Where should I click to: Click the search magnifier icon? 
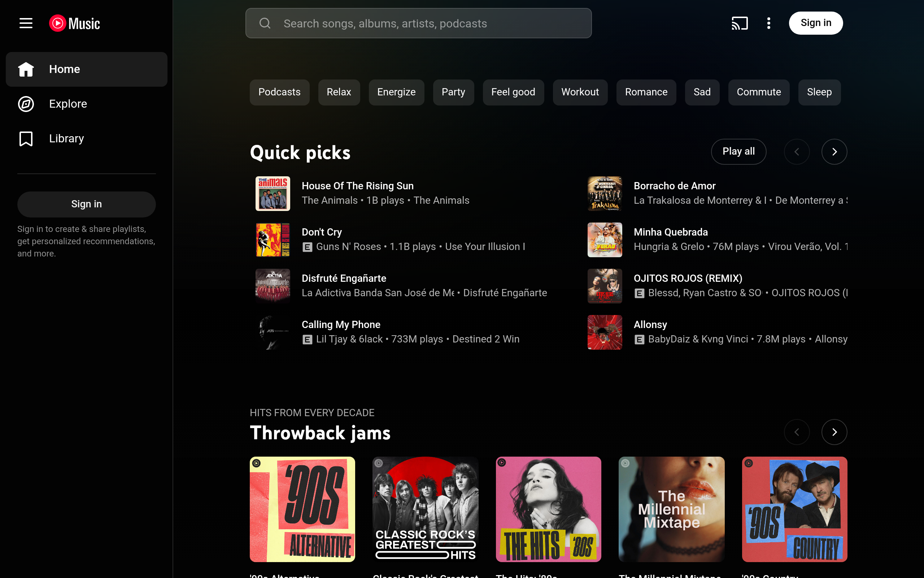point(265,23)
